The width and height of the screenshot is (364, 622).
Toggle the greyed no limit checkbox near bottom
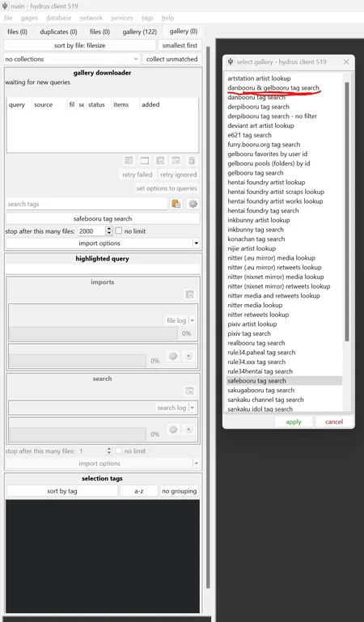[119, 451]
